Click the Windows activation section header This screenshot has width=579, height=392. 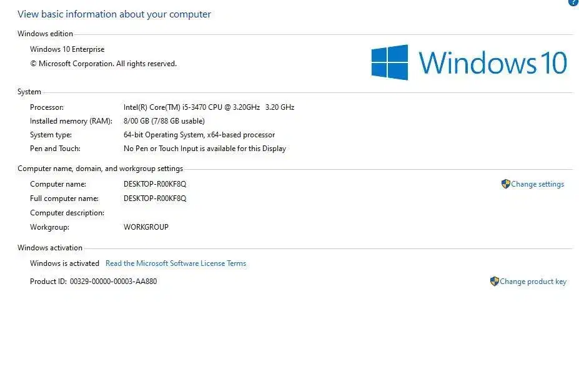coord(50,248)
